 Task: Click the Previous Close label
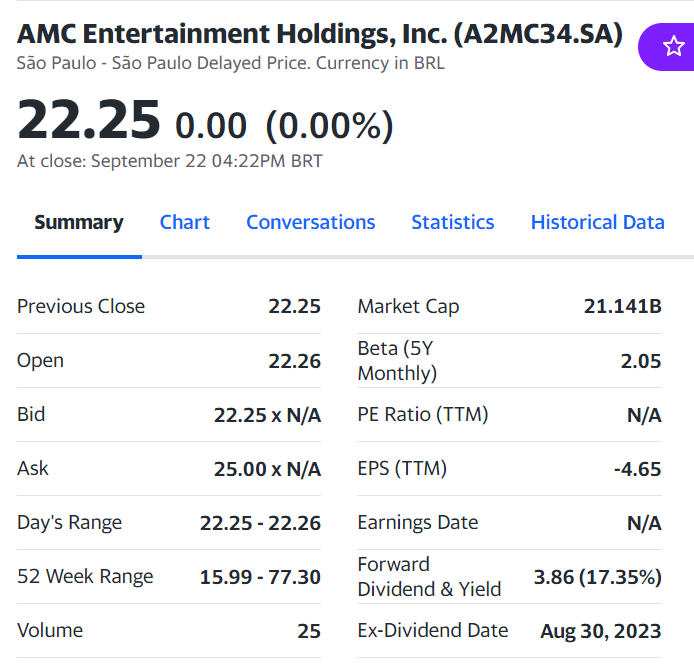pos(81,306)
